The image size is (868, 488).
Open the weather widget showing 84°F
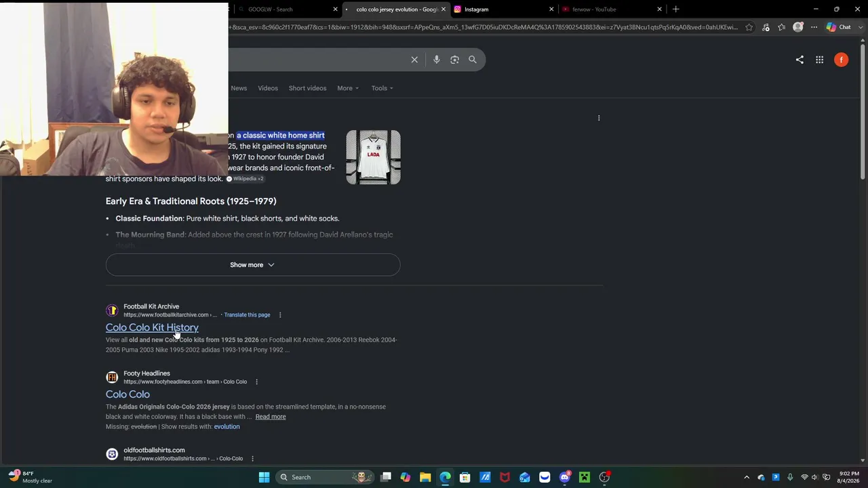[31, 477]
